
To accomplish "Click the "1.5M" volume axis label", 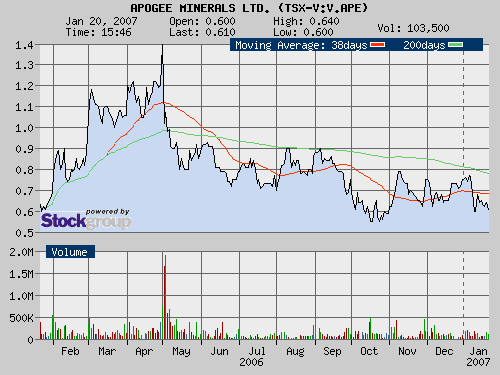I will 21,274.
